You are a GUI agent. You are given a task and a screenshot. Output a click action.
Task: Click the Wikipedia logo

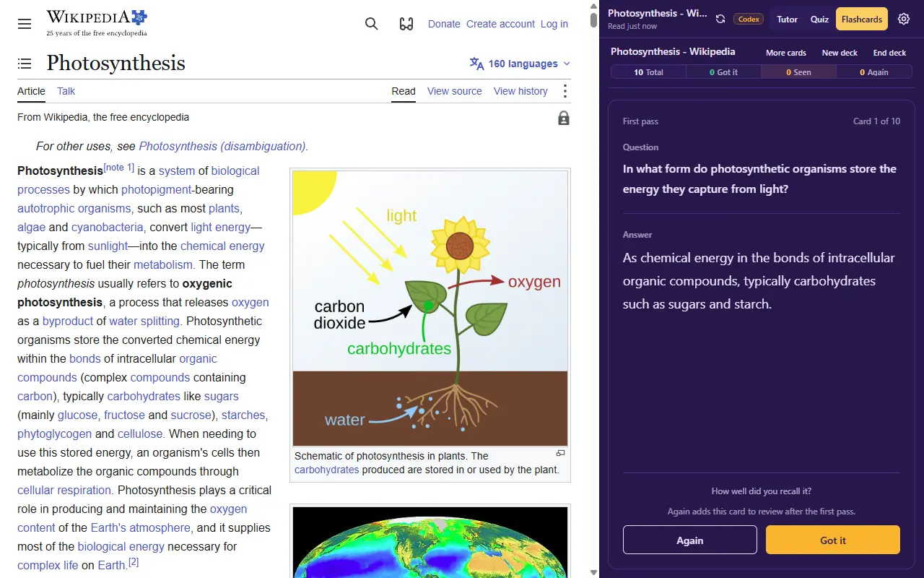tap(97, 23)
